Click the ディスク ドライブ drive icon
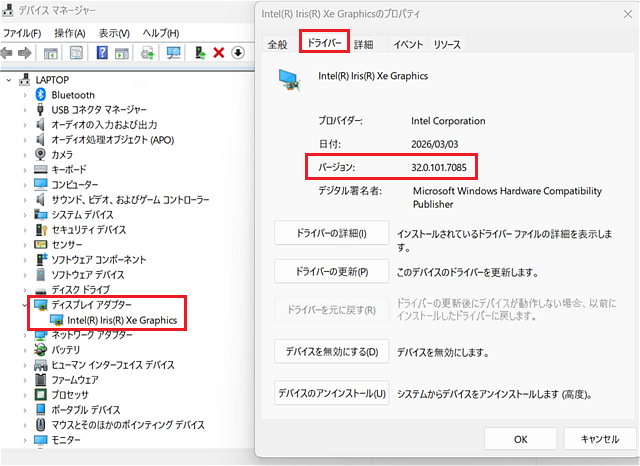Screen dimensions: 640x466 [x=40, y=291]
